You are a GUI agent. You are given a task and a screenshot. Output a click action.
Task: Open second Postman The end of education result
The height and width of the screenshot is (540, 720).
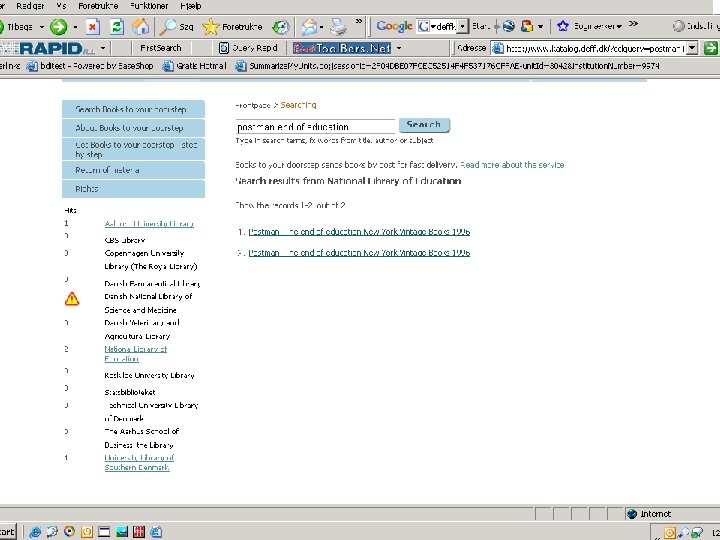click(359, 253)
